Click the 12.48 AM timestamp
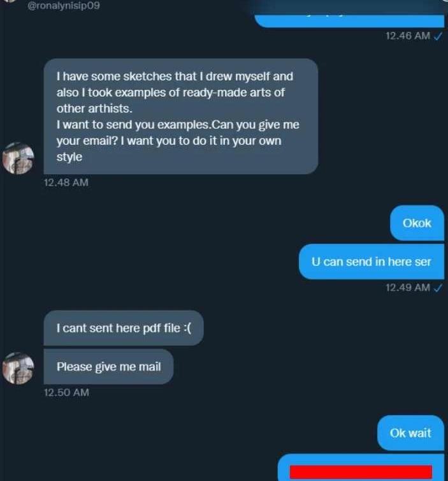Screen dimensions: 448x481 (x=66, y=182)
